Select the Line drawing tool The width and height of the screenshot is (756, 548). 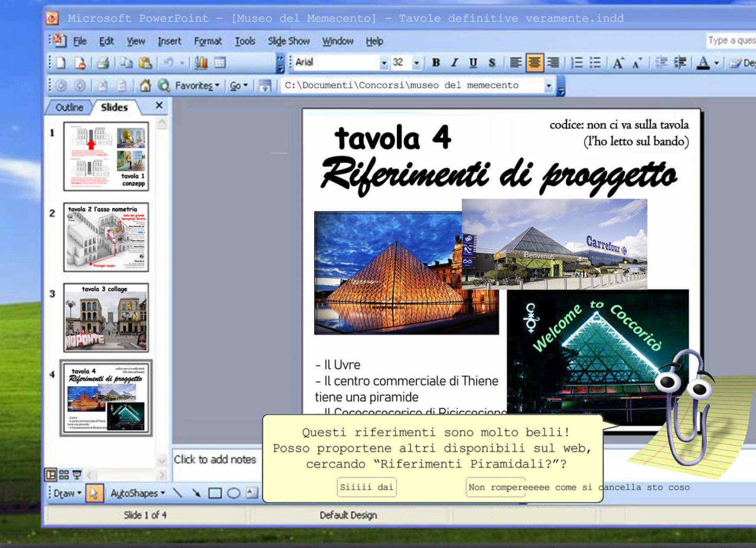click(178, 493)
